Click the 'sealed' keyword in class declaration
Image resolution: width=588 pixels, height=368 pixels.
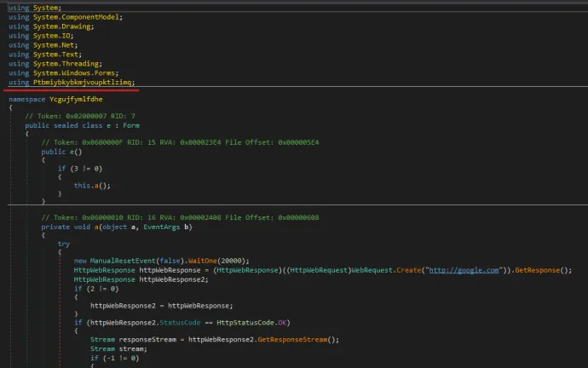coord(66,125)
